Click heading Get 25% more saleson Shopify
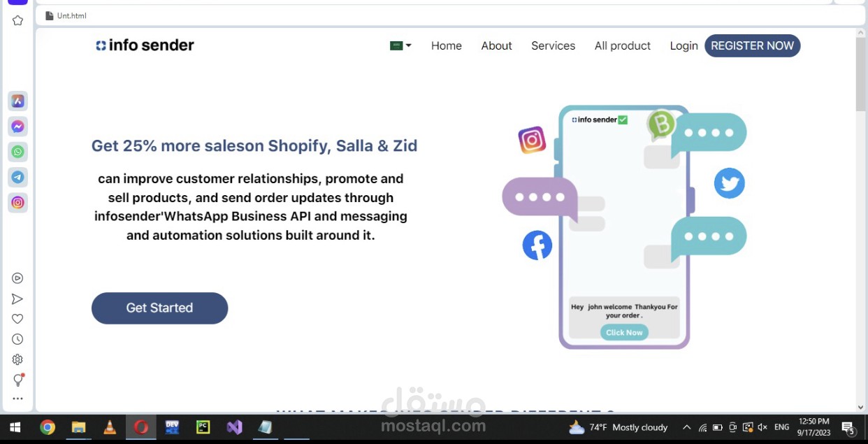This screenshot has width=868, height=444. [254, 146]
